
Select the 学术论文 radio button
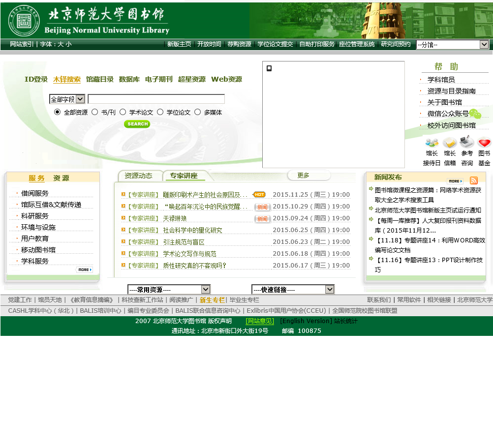pos(123,112)
